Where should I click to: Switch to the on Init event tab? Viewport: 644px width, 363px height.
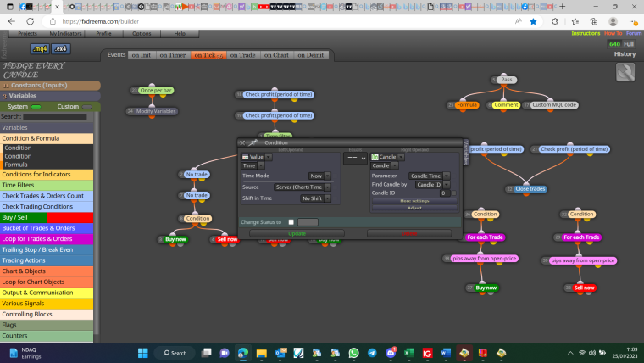pos(141,55)
